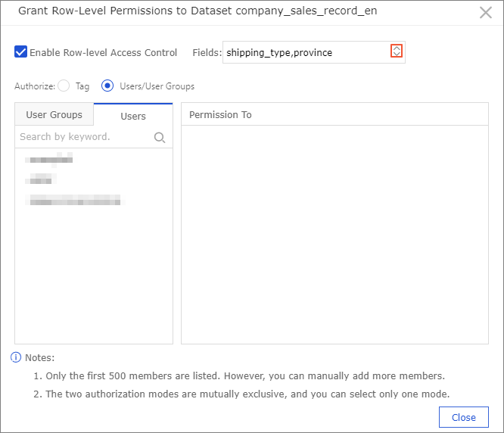The height and width of the screenshot is (433, 504).
Task: Open the Fields dropdown arrow
Action: point(397,51)
